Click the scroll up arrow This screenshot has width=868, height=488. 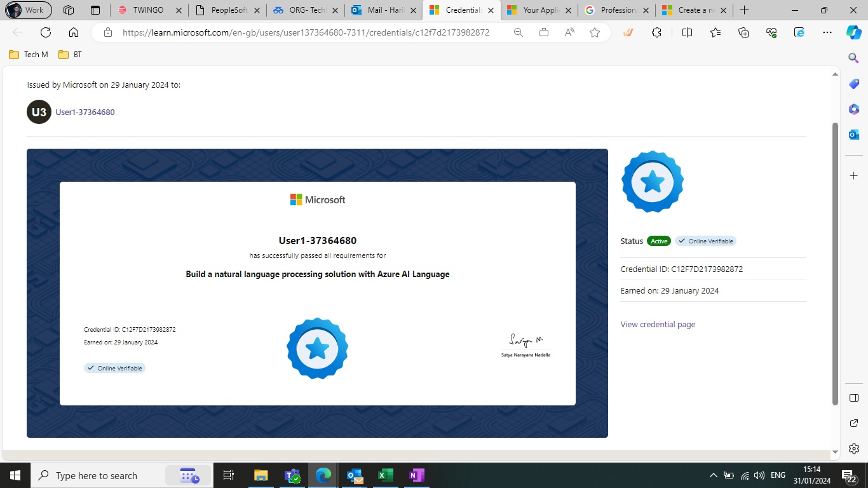(836, 74)
